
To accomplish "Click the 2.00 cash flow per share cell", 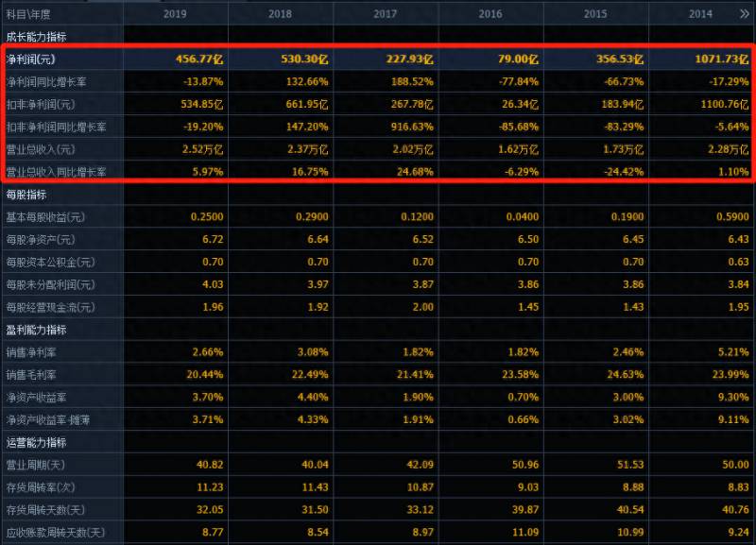I will click(x=422, y=307).
